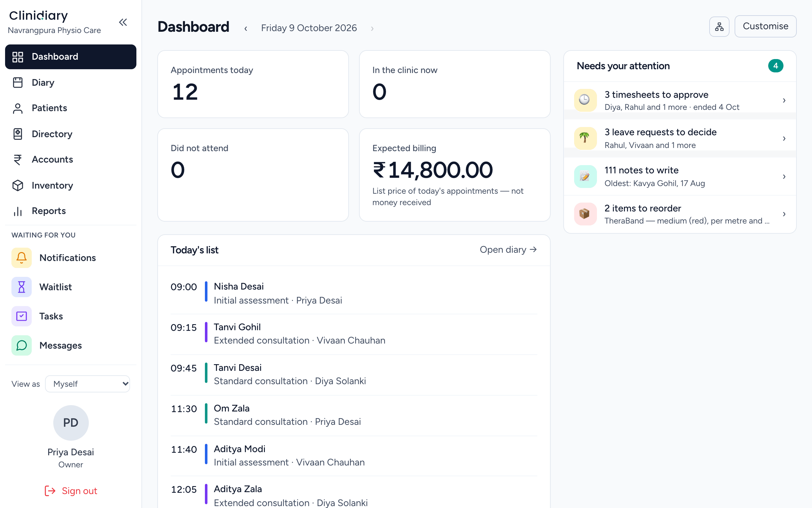Open the View as Myself dropdown

88,384
